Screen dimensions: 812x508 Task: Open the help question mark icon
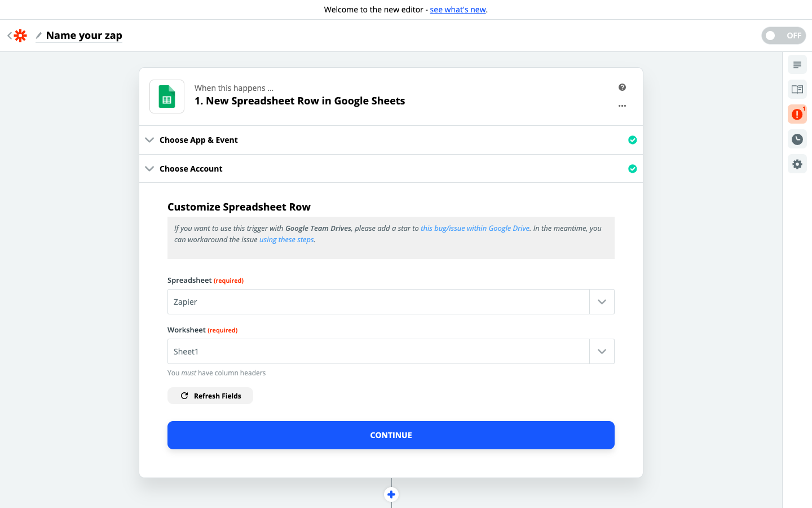[622, 87]
